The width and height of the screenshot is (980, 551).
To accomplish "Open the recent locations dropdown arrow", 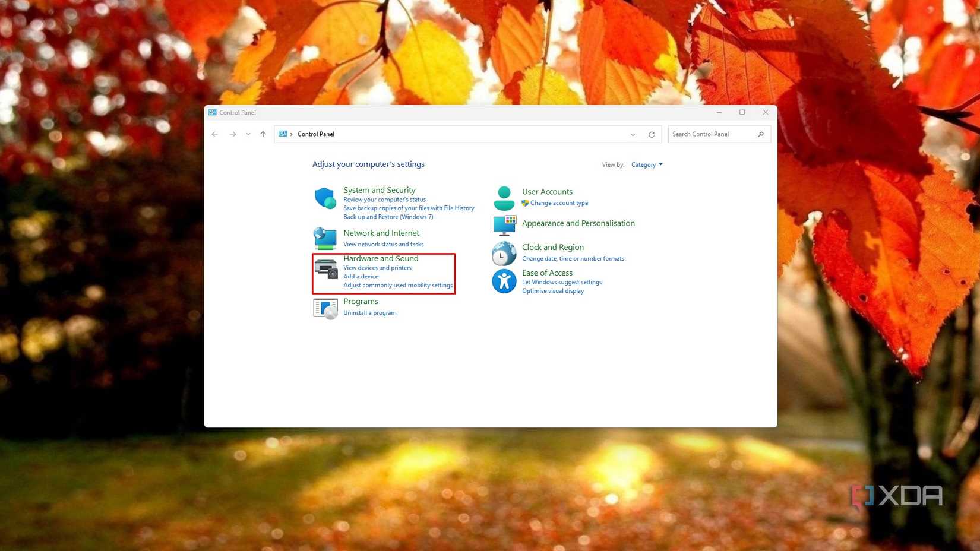I will (248, 134).
